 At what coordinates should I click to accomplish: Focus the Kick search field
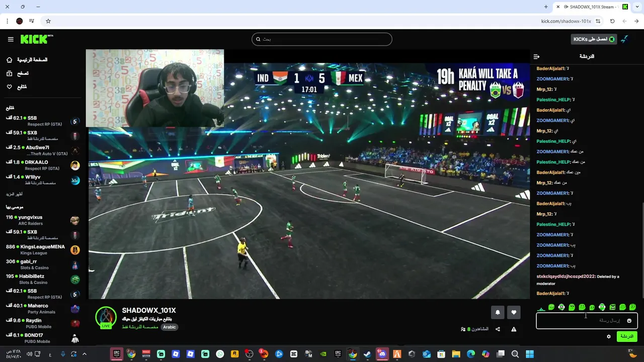point(322,39)
